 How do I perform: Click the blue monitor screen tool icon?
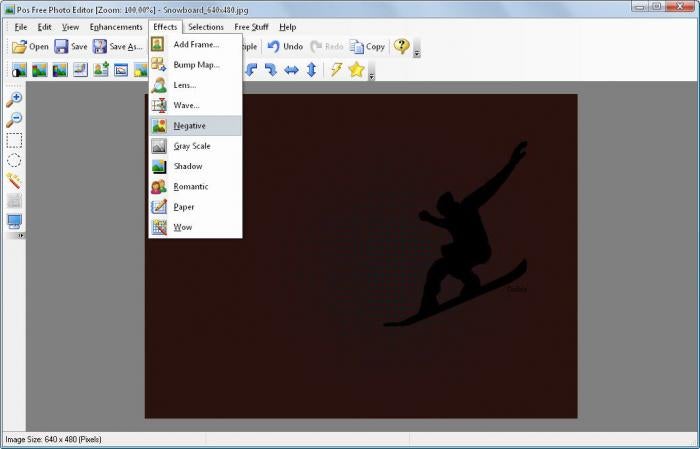point(14,221)
